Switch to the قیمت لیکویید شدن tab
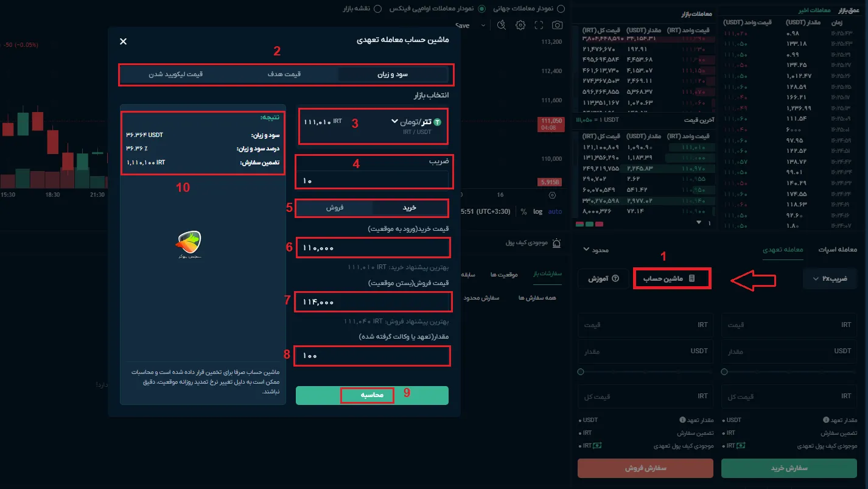The image size is (868, 489). [x=175, y=74]
